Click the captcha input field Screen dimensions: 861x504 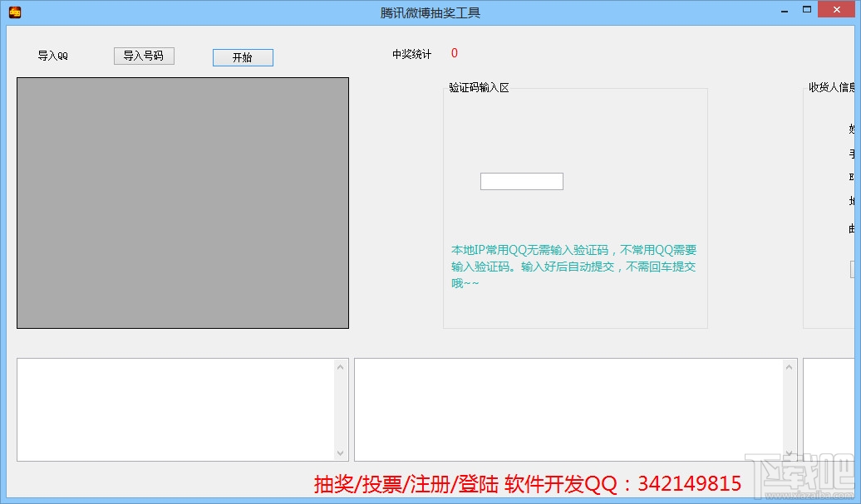click(522, 182)
